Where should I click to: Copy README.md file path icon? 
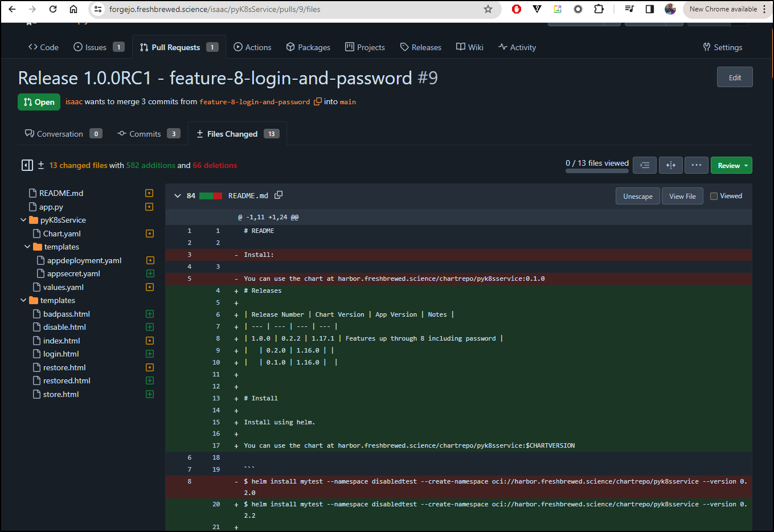[279, 195]
